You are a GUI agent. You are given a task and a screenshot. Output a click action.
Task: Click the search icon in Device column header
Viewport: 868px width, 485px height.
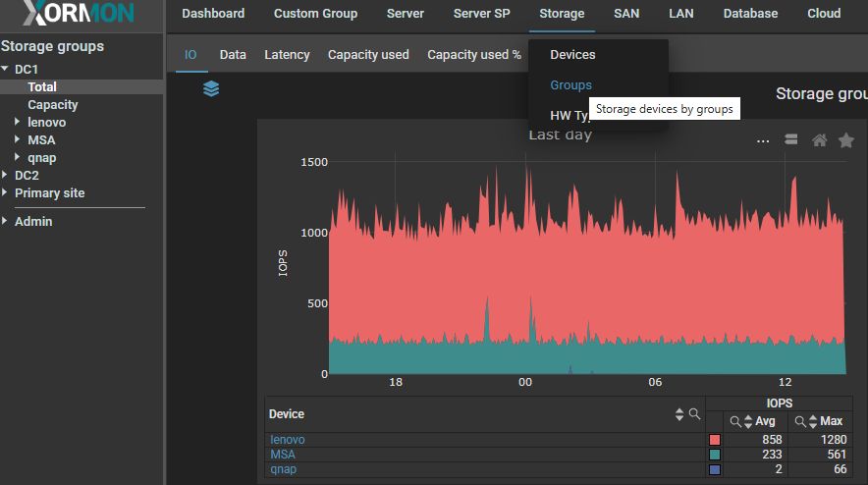pos(693,414)
